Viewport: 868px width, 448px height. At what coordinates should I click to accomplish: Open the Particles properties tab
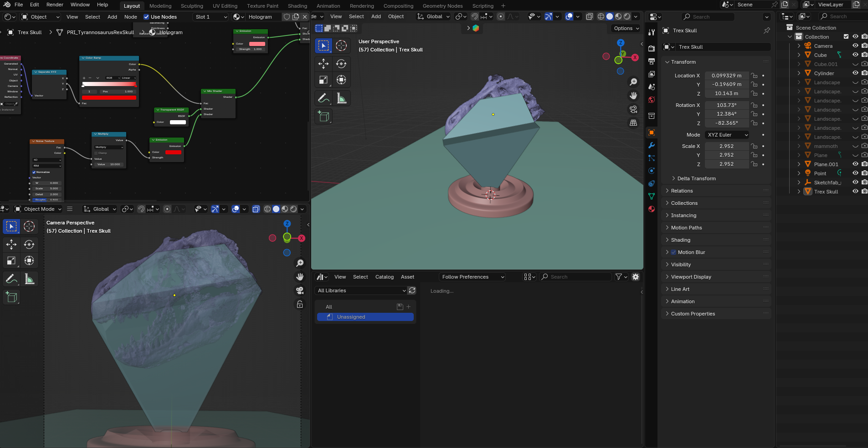652,158
